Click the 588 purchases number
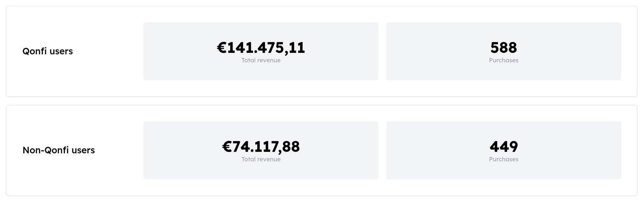Viewport: 644px width, 202px height. (x=503, y=48)
